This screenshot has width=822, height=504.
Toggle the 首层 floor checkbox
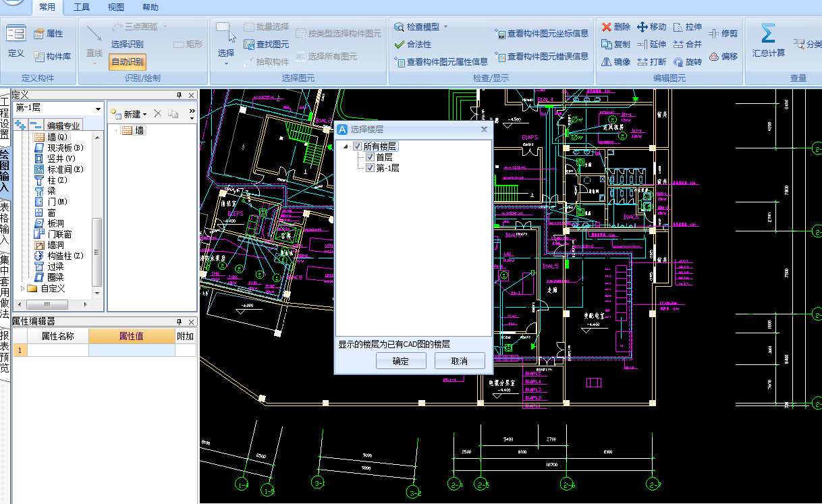370,157
